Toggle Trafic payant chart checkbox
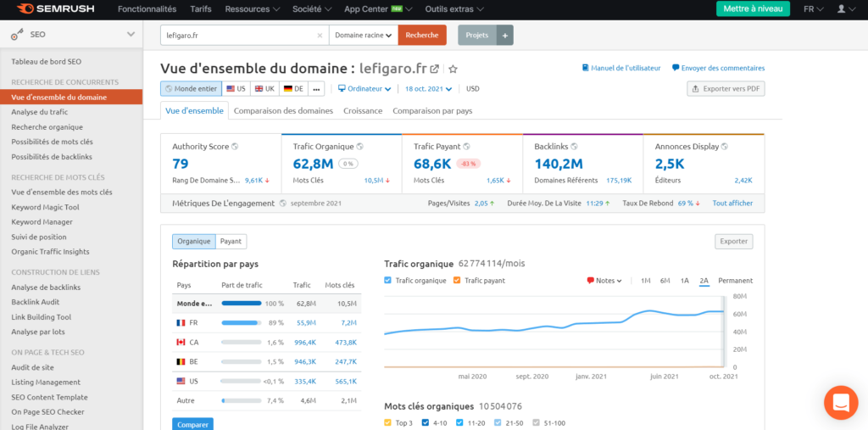868x430 pixels. 457,281
